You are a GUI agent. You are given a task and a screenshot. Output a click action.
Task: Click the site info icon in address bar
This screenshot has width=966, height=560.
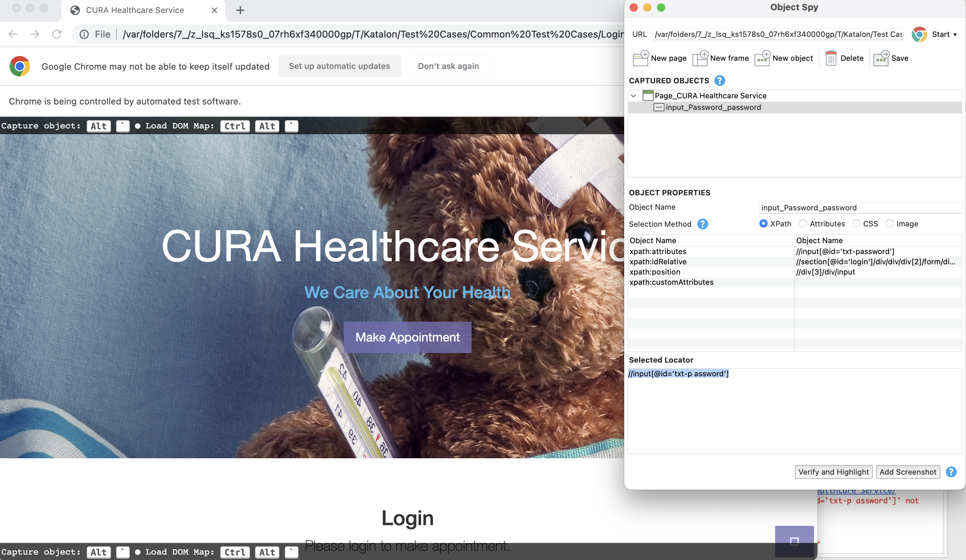tap(84, 34)
